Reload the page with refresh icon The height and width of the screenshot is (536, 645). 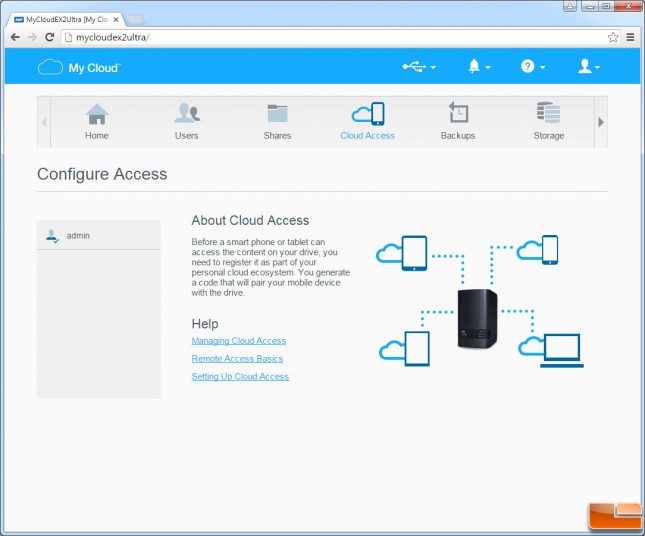(x=50, y=37)
